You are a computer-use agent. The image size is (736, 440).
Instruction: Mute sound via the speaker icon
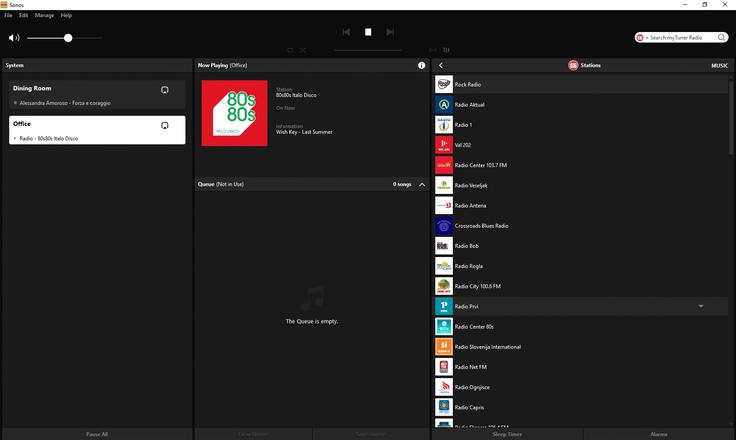(14, 38)
